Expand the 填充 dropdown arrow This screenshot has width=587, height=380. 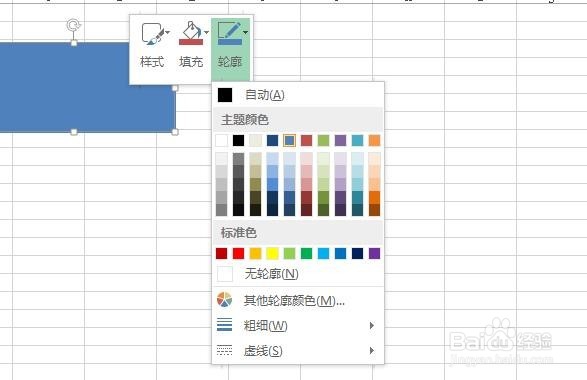(x=206, y=33)
